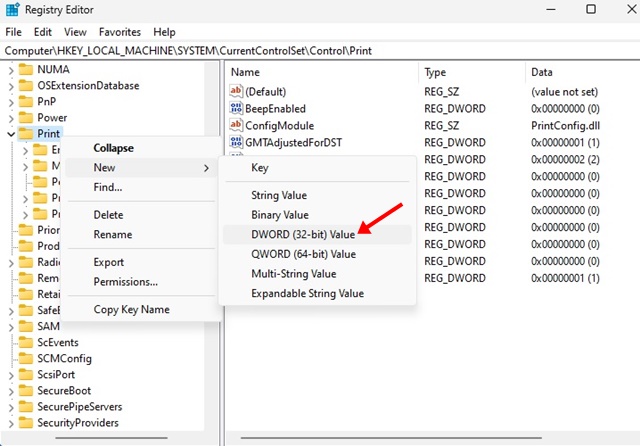Choose Permissions... in the context menu
Screen dimensions: 640x446
click(x=140, y=282)
